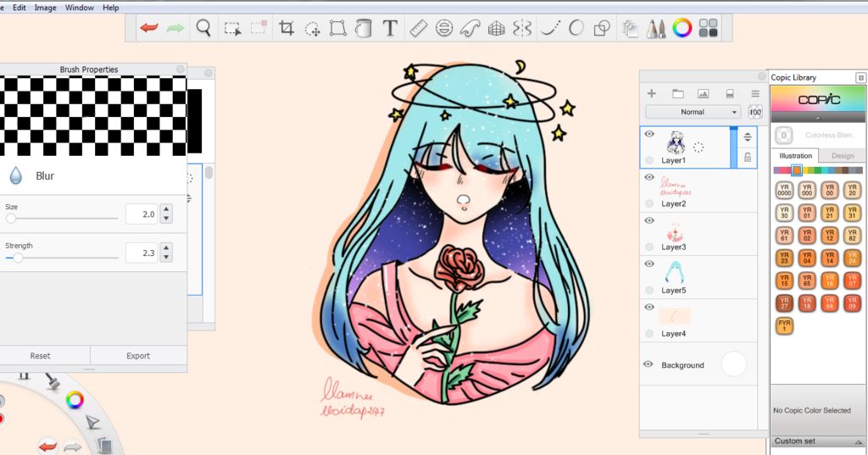Select the Flood Fill bucket tool

[363, 28]
